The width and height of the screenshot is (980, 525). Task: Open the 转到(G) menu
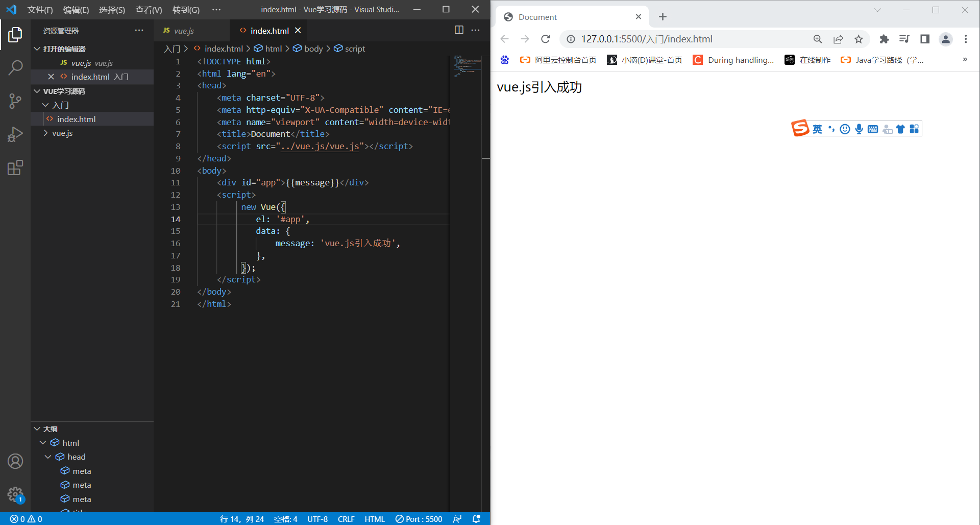[x=186, y=10]
